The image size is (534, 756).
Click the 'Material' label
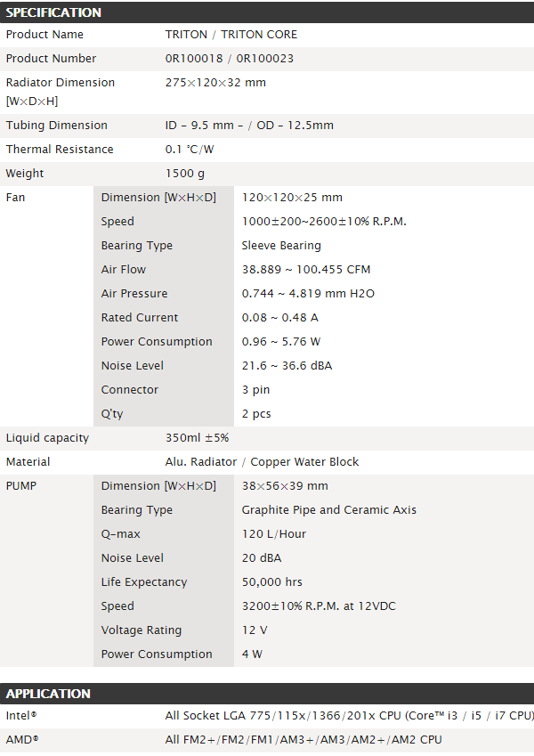(28, 462)
